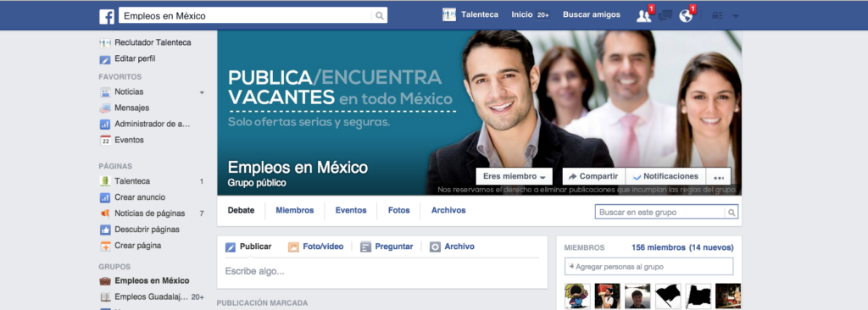Open the Eres miembro dropdown
This screenshot has width=868, height=310.
pyautogui.click(x=515, y=176)
